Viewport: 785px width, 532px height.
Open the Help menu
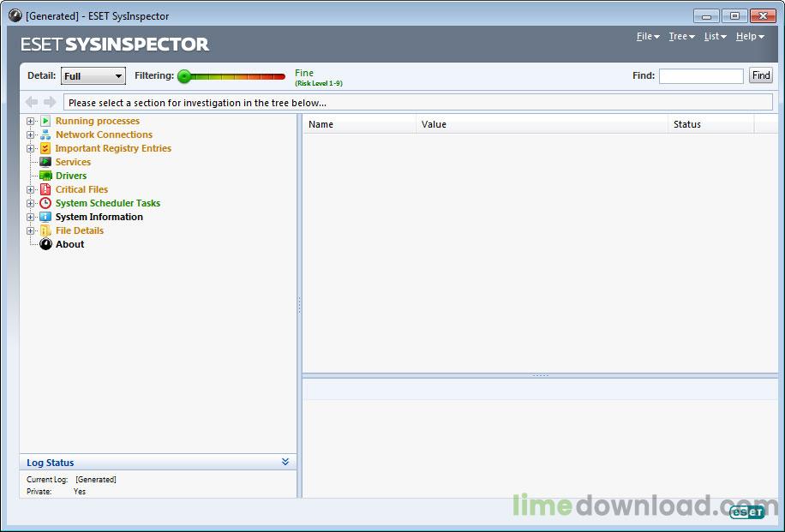[750, 37]
